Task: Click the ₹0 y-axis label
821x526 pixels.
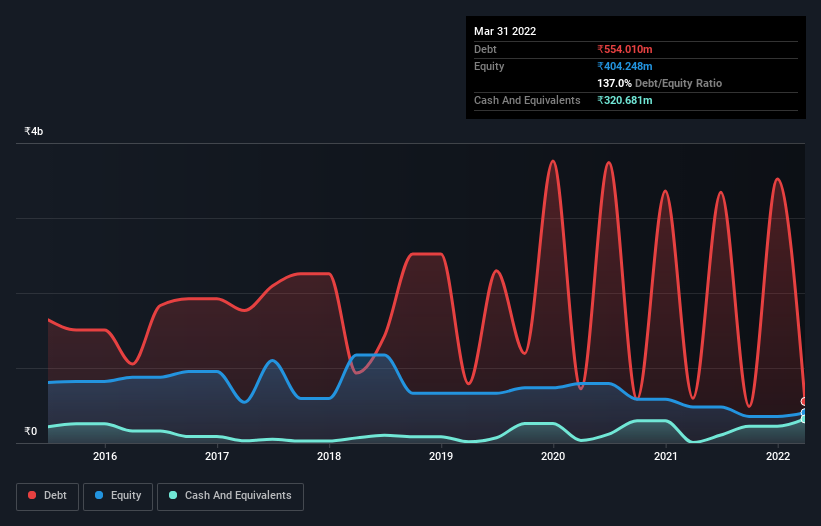Action: point(31,431)
